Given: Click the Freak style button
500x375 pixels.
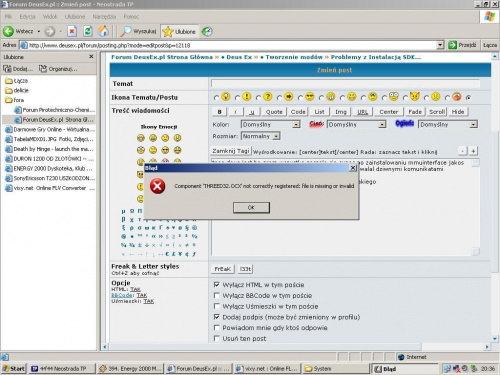Looking at the screenshot, I should point(222,269).
